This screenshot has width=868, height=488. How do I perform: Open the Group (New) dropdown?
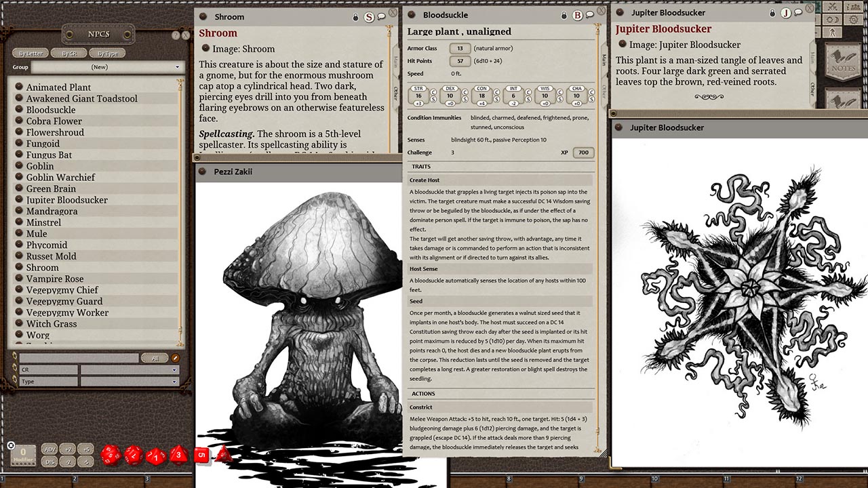pyautogui.click(x=108, y=66)
